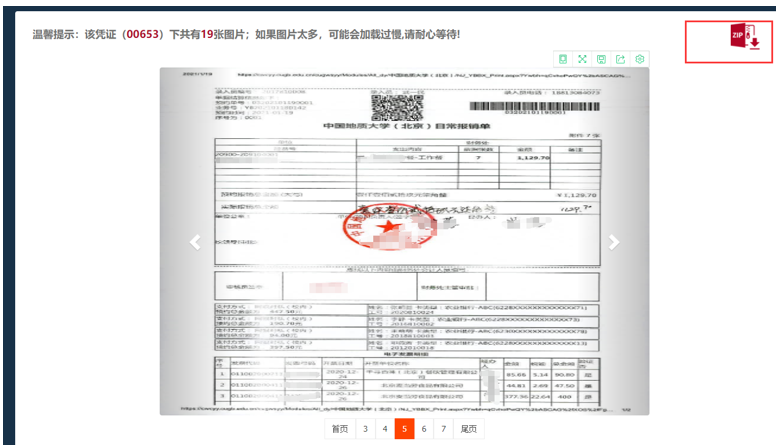Image resolution: width=776 pixels, height=446 pixels.
Task: Open image viewer settings gear
Action: point(639,59)
